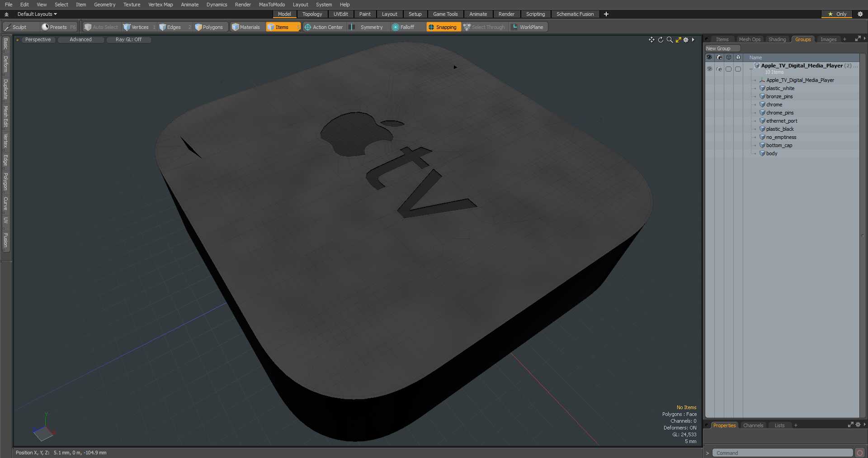
Task: Enable Edges selection mode
Action: coord(175,27)
